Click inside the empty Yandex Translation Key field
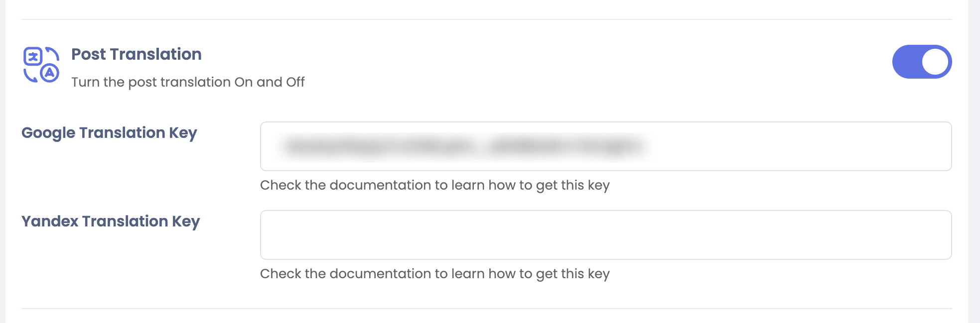This screenshot has width=980, height=323. click(605, 235)
